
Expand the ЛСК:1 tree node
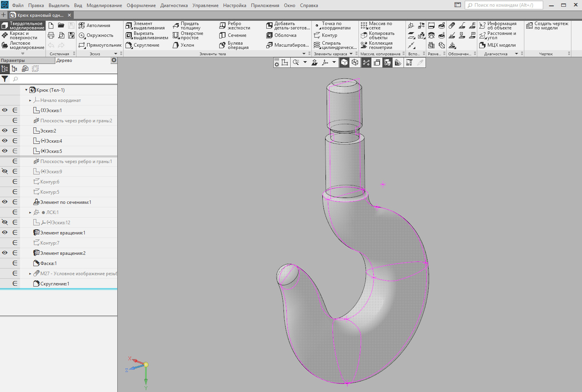pos(30,212)
